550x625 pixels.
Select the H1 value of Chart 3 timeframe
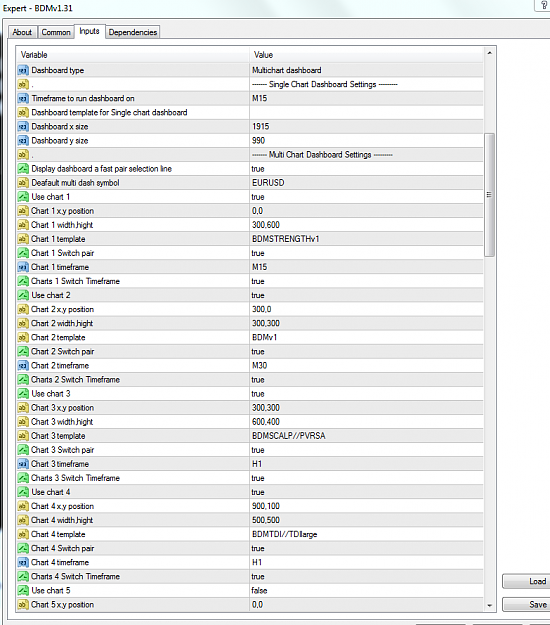[257, 464]
